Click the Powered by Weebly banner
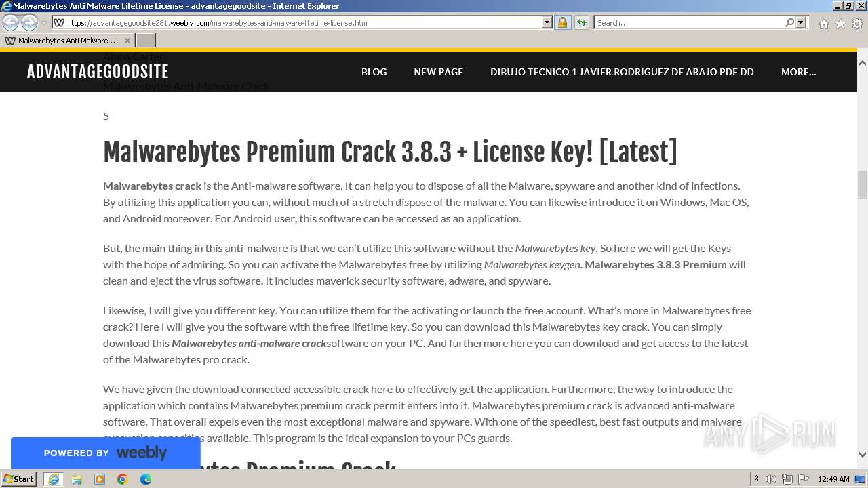Screen dimensions: 868x488 click(x=105, y=453)
